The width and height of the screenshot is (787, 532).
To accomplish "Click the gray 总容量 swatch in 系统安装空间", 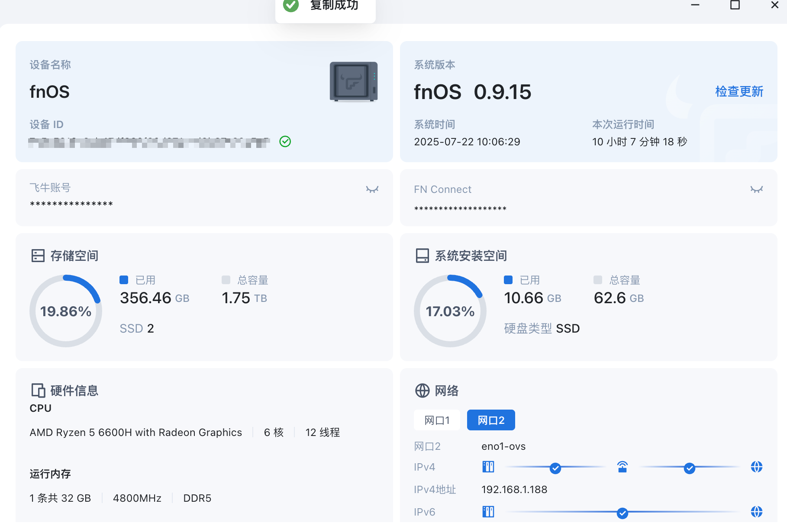I will click(598, 280).
